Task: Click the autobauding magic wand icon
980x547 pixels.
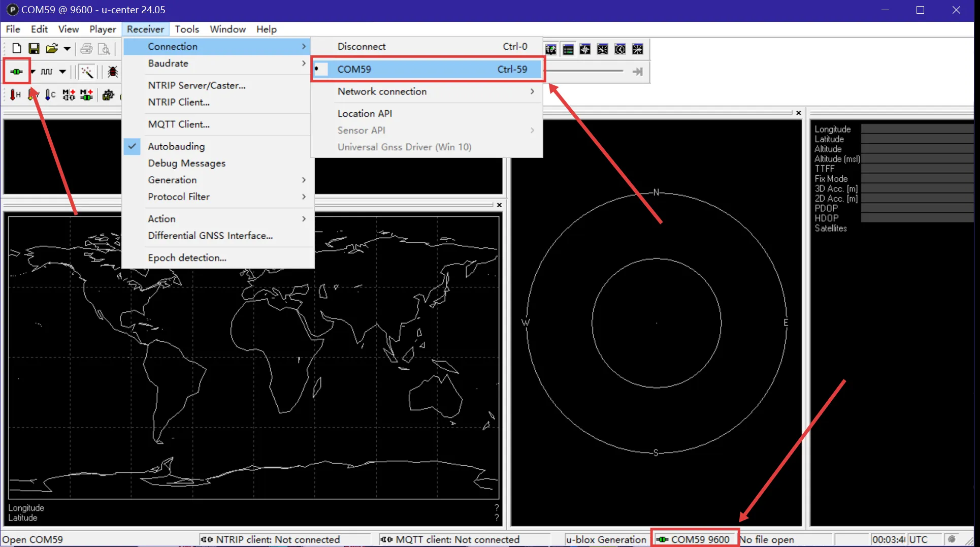Action: click(87, 72)
